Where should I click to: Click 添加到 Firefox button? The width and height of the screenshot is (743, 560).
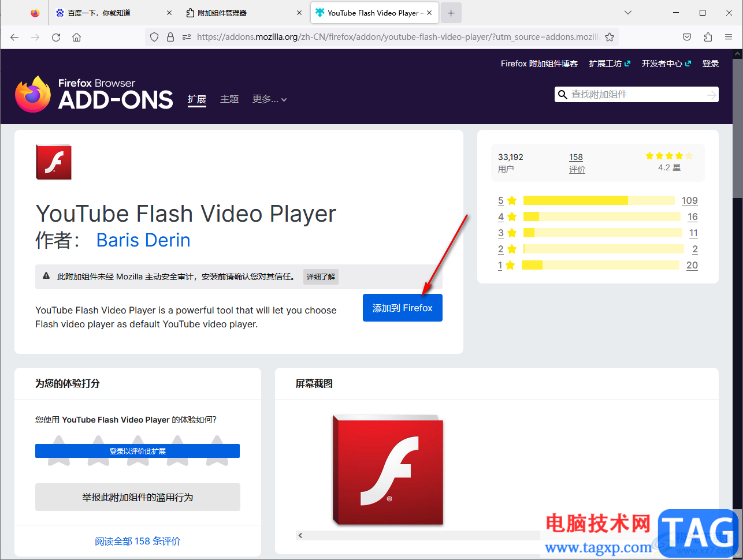pos(403,308)
